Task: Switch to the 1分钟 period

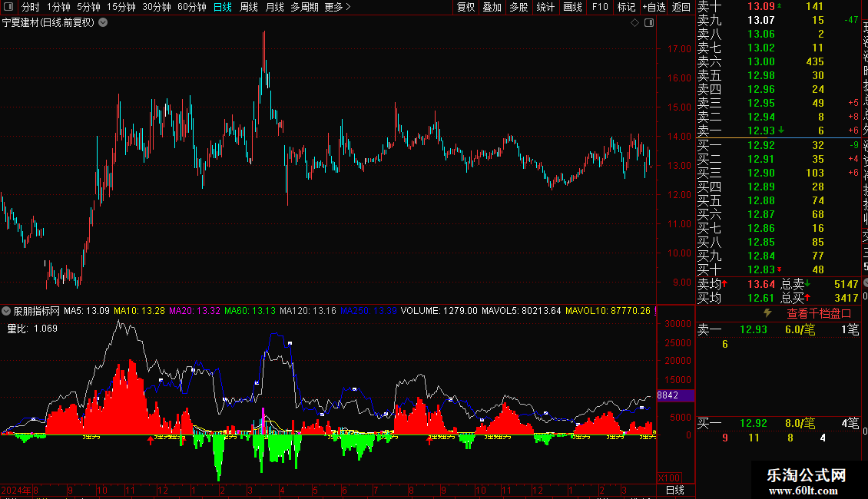Action: click(x=58, y=7)
